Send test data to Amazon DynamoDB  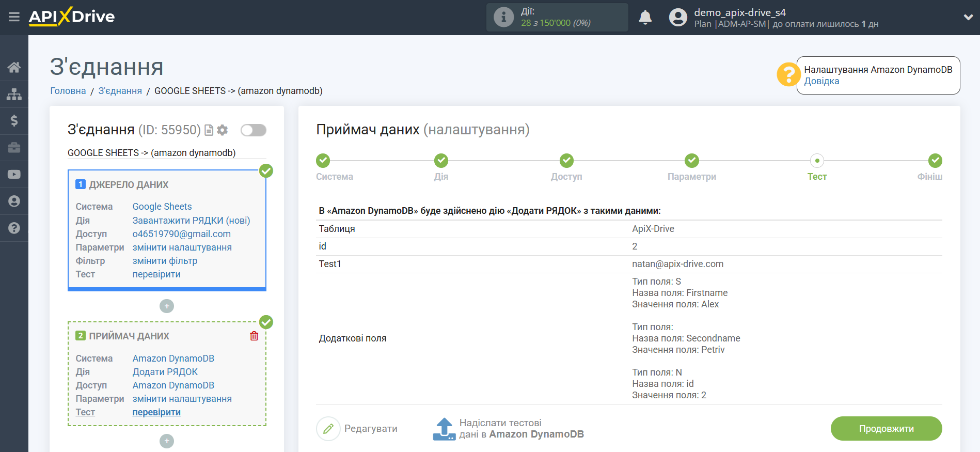click(x=508, y=429)
